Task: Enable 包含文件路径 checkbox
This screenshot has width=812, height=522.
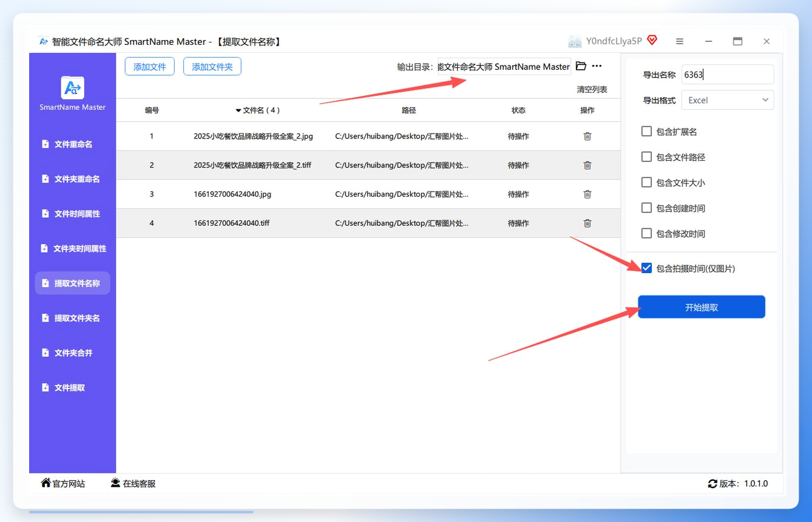Action: (x=646, y=157)
